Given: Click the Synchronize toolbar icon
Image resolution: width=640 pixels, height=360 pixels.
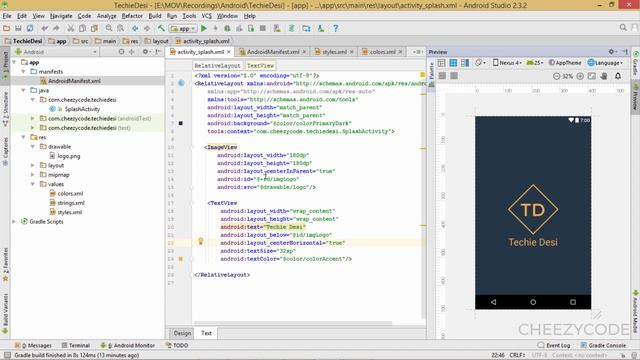Looking at the screenshot, I should pyautogui.click(x=30, y=28).
